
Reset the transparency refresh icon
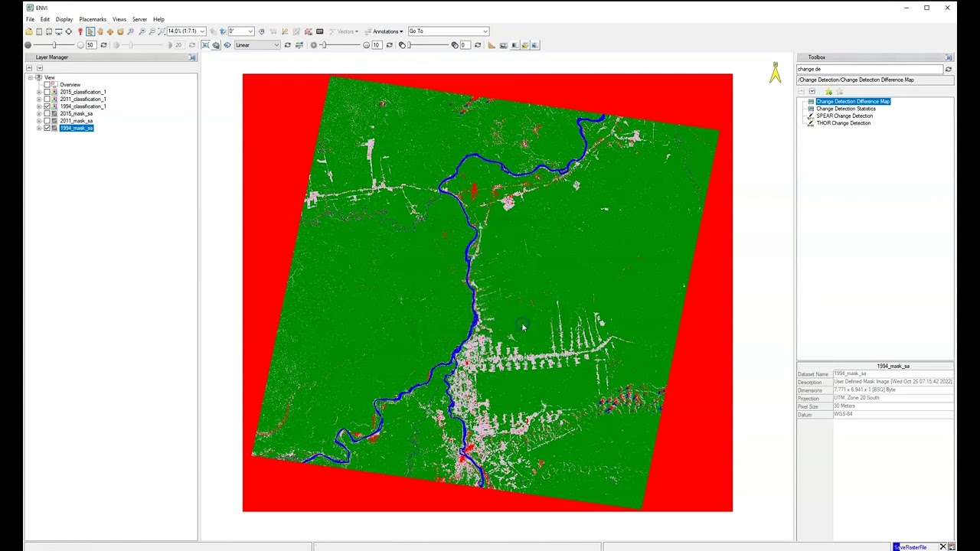point(478,45)
